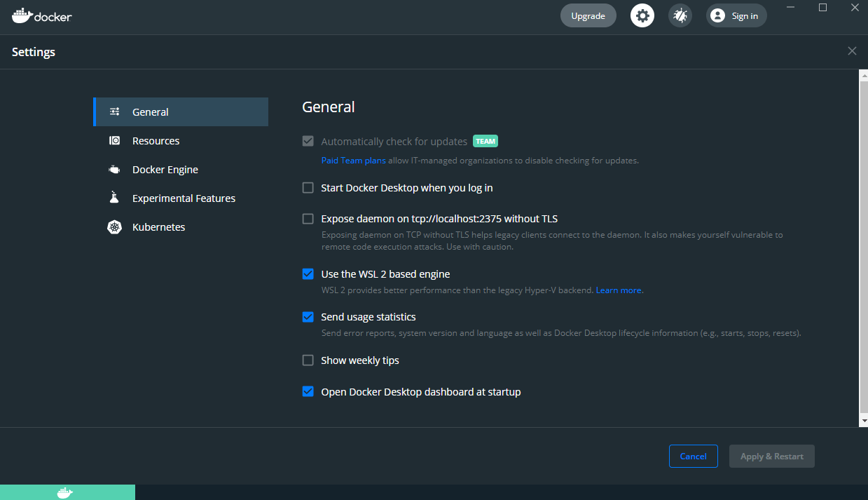This screenshot has height=500, width=868.
Task: Click the Troubleshoot bug icon
Action: click(680, 15)
